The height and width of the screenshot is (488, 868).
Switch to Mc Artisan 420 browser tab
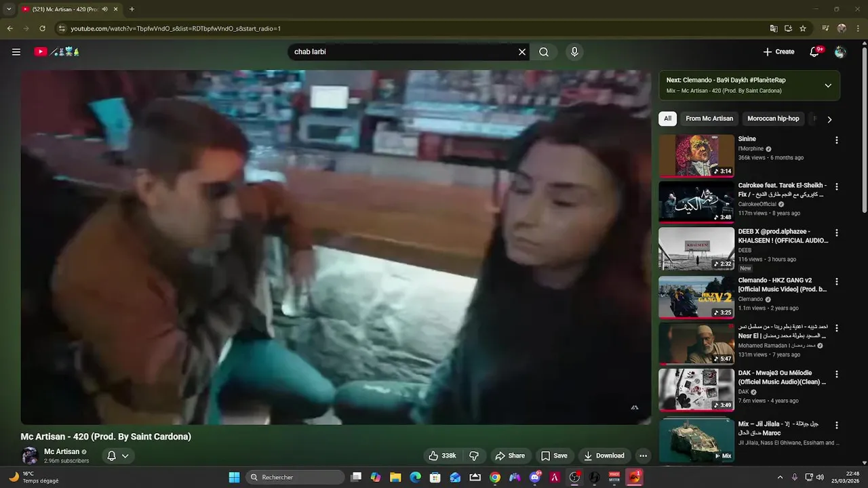[x=68, y=9]
